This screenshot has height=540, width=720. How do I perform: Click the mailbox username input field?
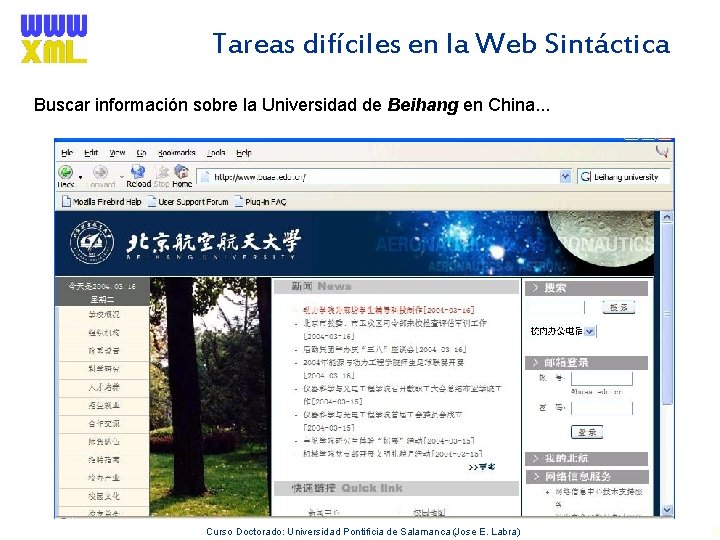pyautogui.click(x=602, y=379)
